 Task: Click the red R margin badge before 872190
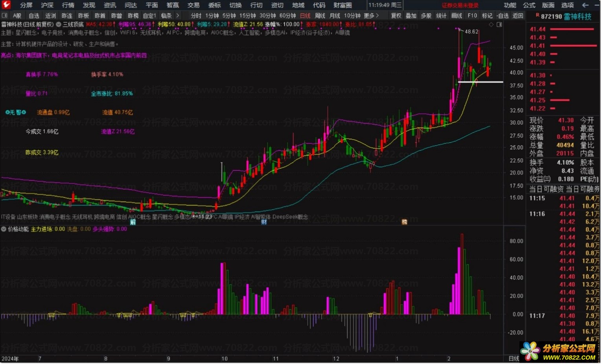click(x=538, y=15)
